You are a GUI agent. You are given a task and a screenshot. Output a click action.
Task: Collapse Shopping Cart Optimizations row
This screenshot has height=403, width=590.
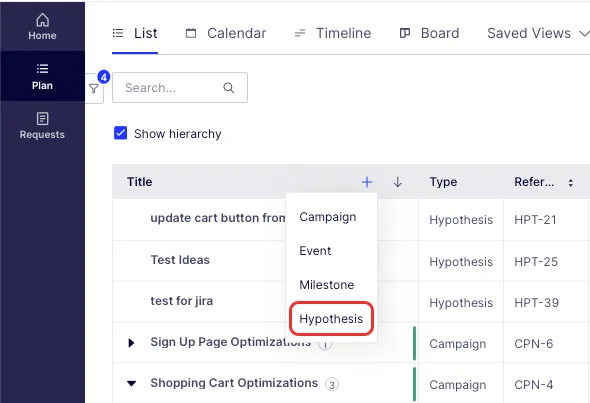[x=131, y=383]
